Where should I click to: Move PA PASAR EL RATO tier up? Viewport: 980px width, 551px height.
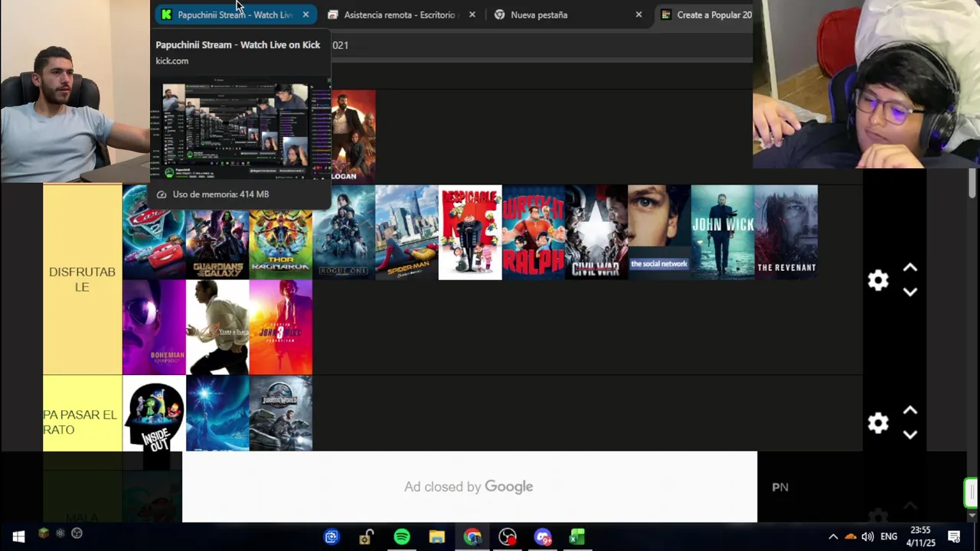[x=910, y=411]
